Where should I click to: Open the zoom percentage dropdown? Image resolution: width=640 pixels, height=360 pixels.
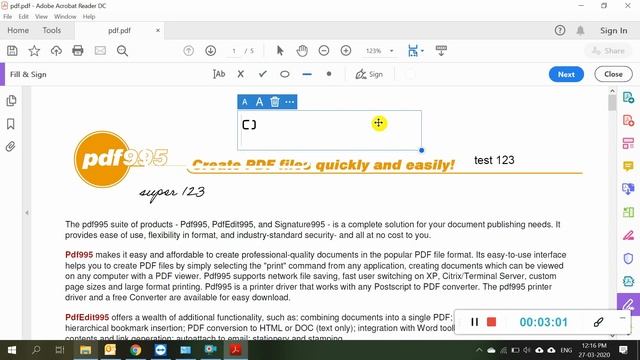click(391, 51)
